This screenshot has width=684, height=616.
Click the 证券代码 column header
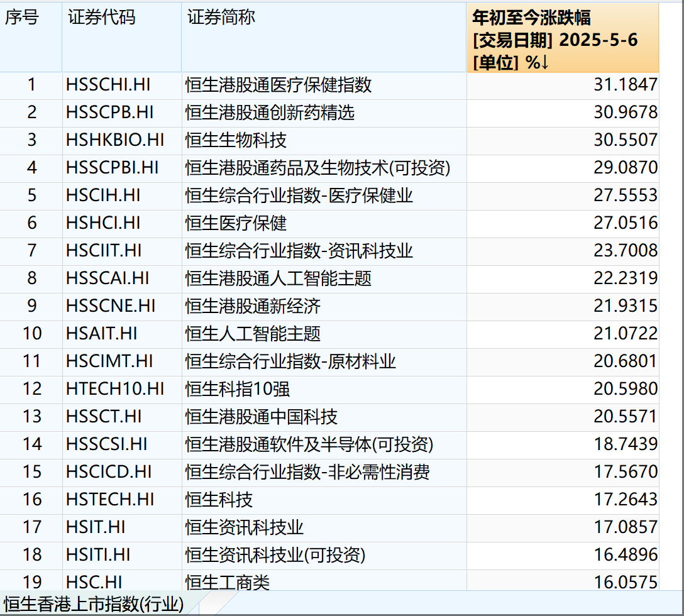94,19
